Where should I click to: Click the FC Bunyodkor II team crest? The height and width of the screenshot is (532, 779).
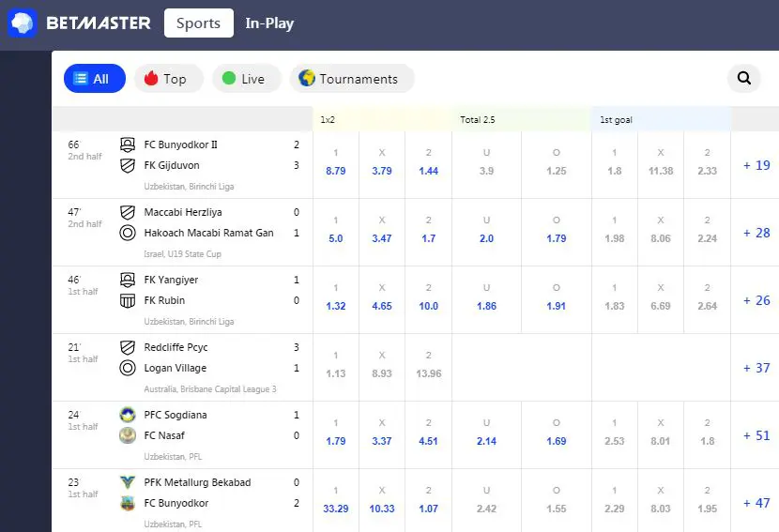pyautogui.click(x=128, y=144)
